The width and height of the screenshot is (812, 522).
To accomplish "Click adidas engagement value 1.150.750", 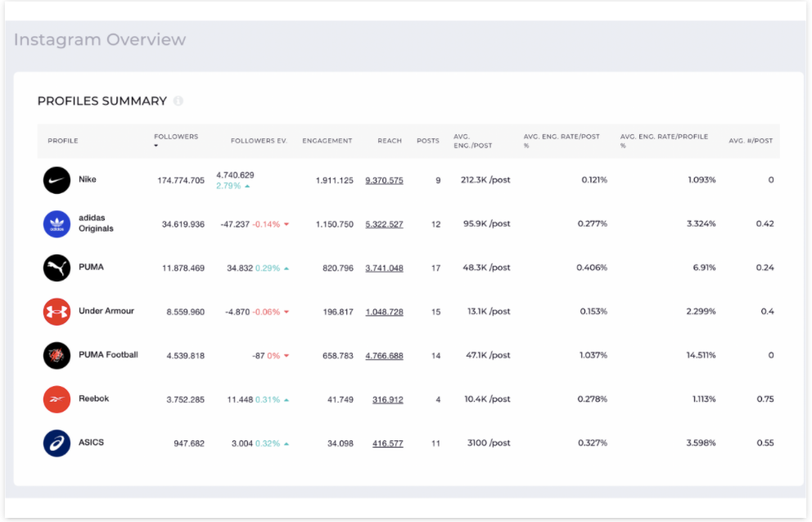I will tap(335, 224).
